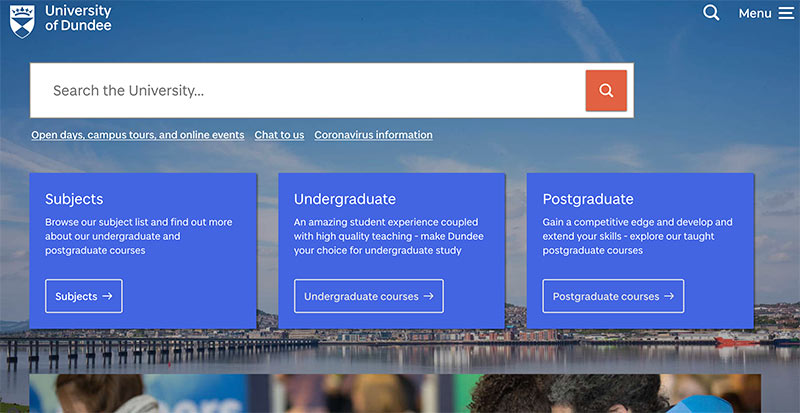Image resolution: width=800 pixels, height=413 pixels.
Task: Click the student photo banner thumbnail
Action: 395,394
